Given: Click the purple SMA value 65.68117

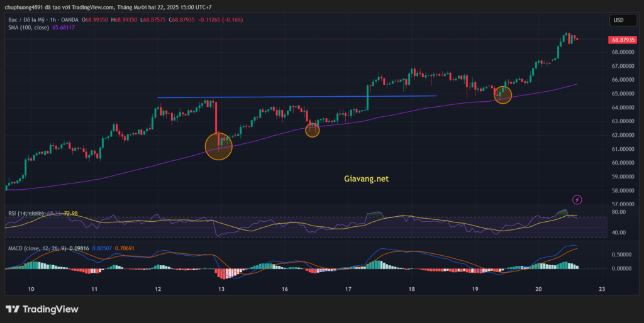Looking at the screenshot, I should 62,28.
